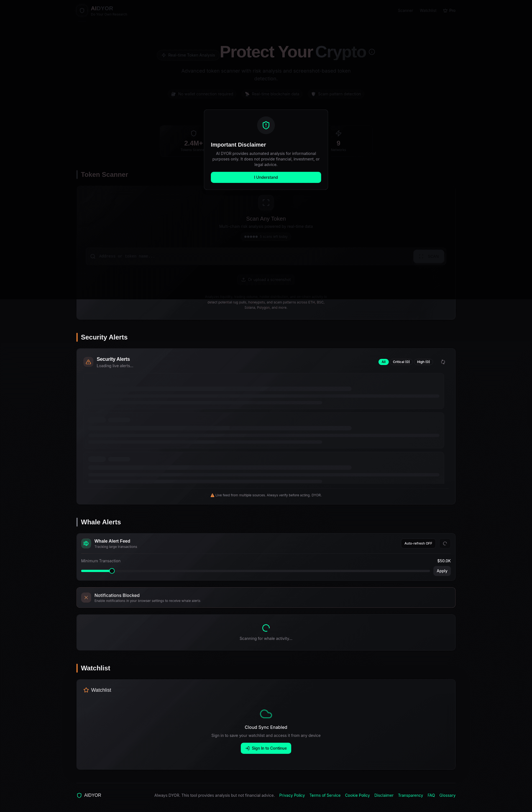This screenshot has height=812, width=532.
Task: Click Sign In to Continue
Action: (x=266, y=748)
